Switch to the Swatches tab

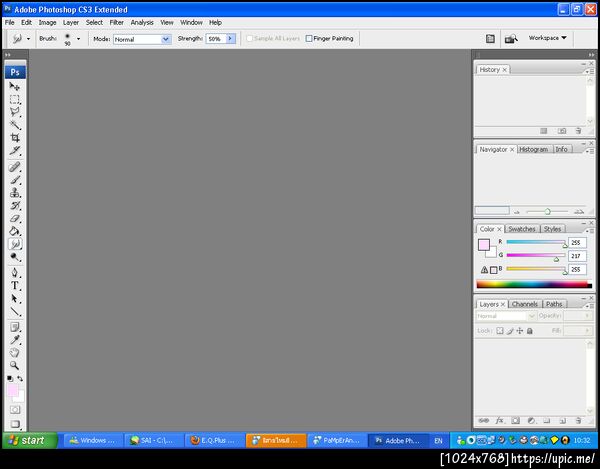522,229
